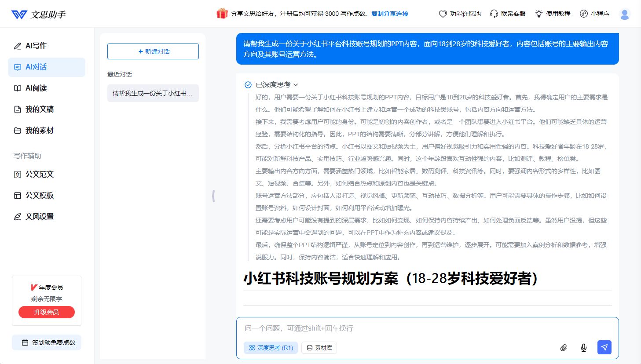Screen dimensions: 641x364
Task: Open 公文范文 in sidebar
Action: pos(47,175)
